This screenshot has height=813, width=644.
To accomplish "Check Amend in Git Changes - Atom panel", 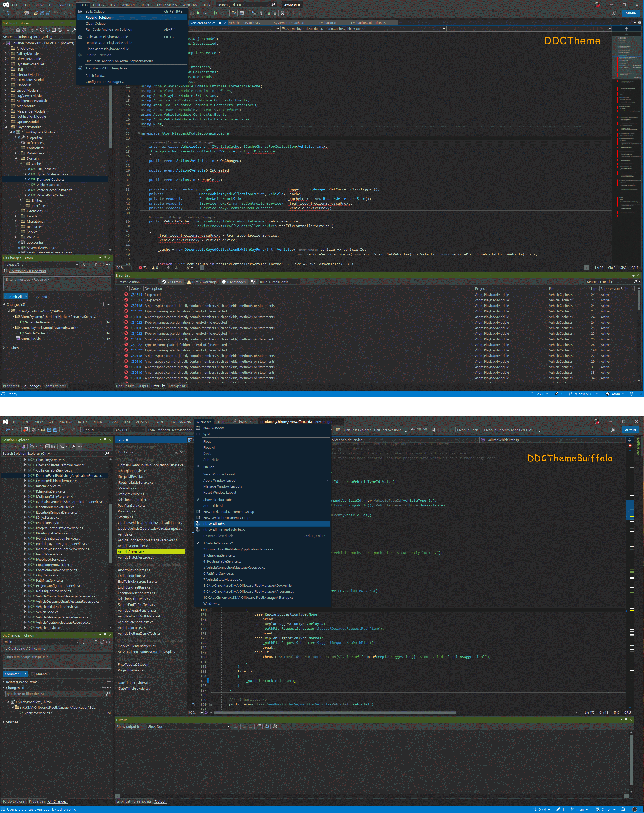I will (x=34, y=297).
